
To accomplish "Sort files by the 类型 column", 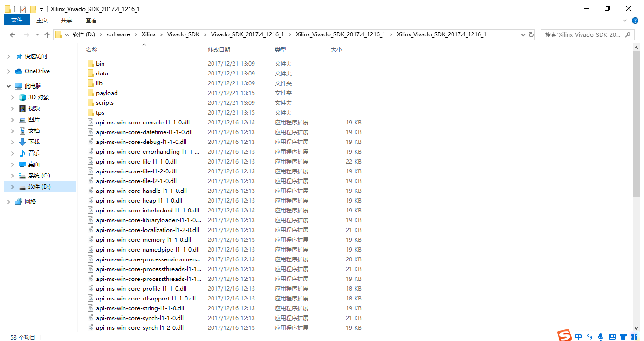I will click(x=300, y=49).
